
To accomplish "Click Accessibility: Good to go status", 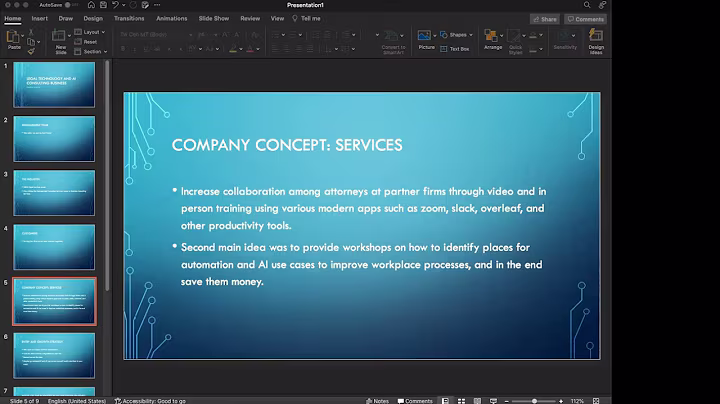I will (150, 401).
